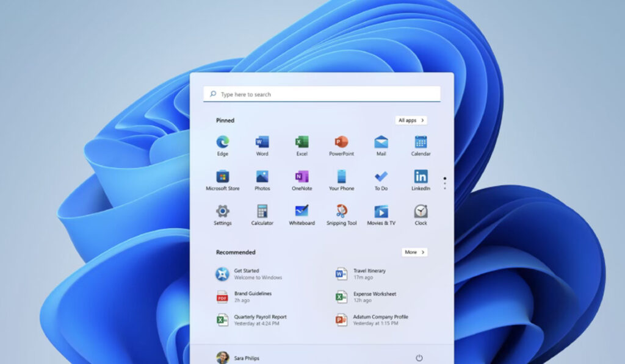This screenshot has width=625, height=364.
Task: Open the Brand Guidelines PDF
Action: coord(244,297)
